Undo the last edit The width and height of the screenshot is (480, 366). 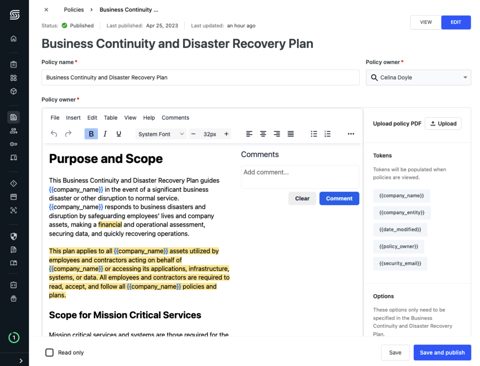pos(54,134)
